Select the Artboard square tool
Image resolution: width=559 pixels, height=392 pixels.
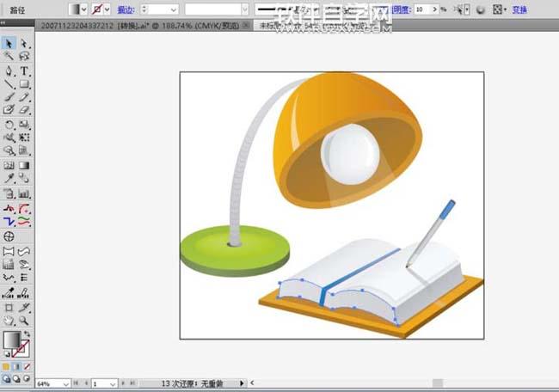pos(9,307)
